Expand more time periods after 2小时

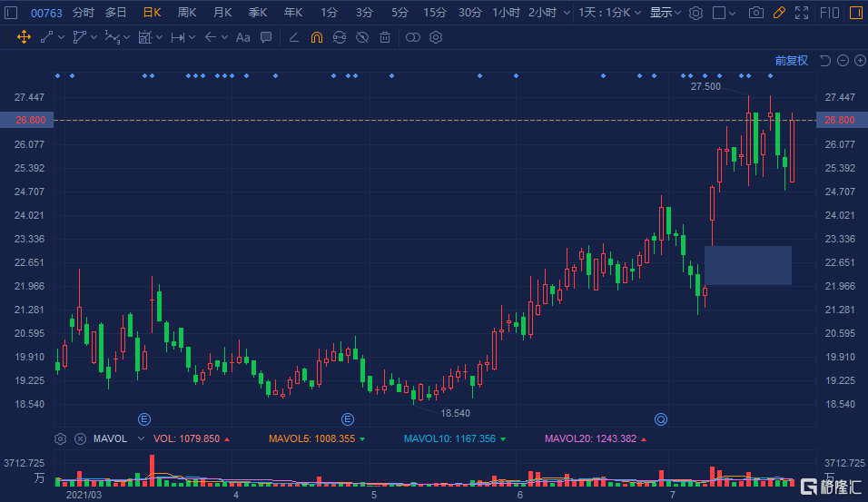[x=567, y=13]
